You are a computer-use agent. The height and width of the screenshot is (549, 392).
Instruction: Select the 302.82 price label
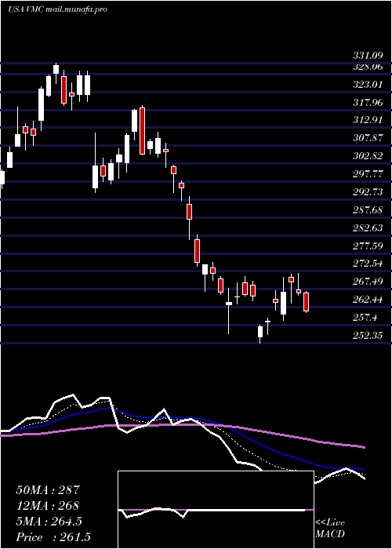tap(367, 156)
